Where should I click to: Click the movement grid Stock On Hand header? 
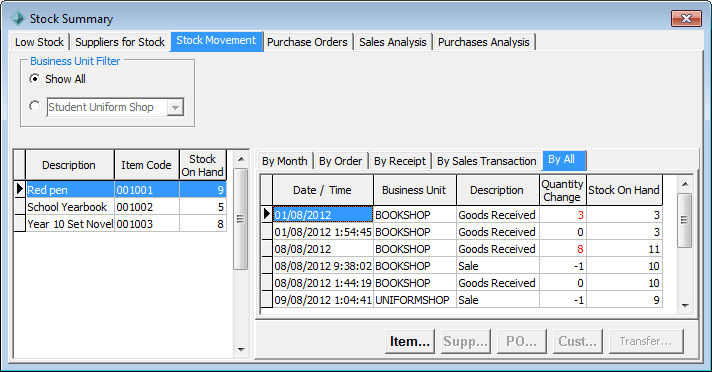point(624,190)
